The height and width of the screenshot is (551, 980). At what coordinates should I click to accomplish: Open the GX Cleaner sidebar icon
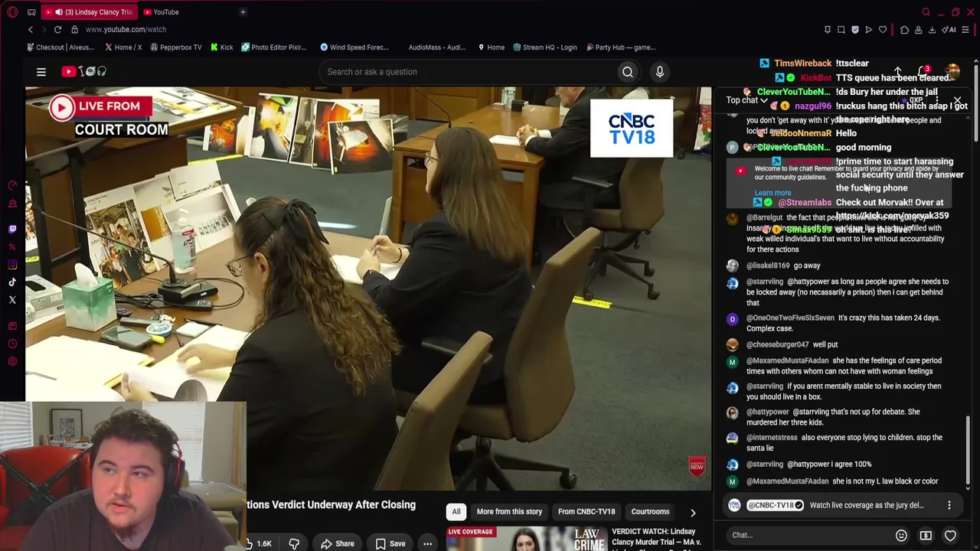[12, 204]
